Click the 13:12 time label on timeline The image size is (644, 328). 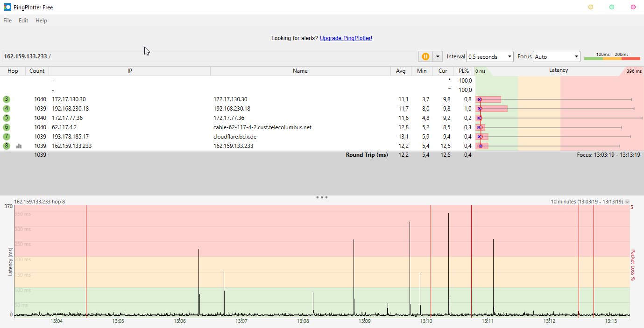click(x=549, y=321)
